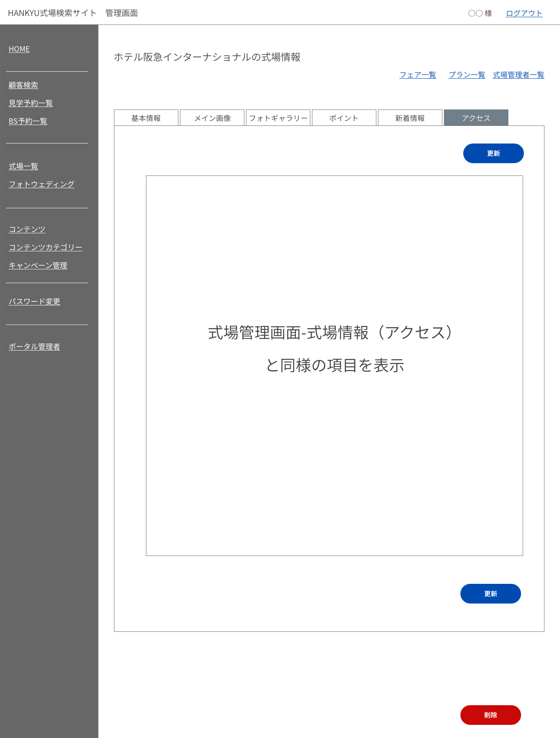Screen dimensions: 560x738
Task: Open コンテンツカテゴリー link
Action: pos(46,248)
